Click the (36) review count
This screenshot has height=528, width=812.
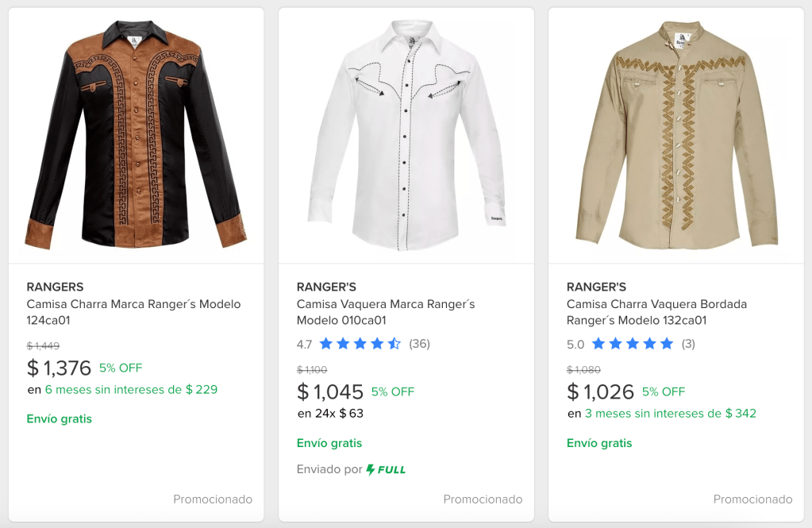[x=419, y=344]
